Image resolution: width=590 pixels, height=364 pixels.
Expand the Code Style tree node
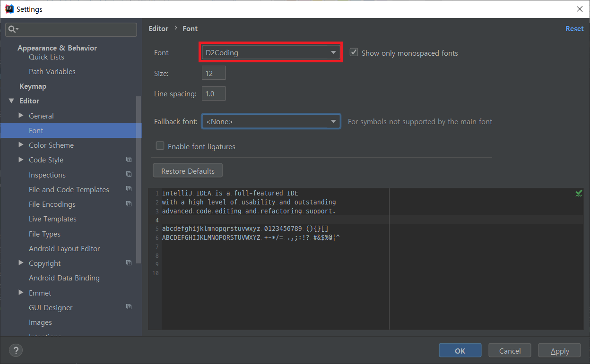[21, 160]
